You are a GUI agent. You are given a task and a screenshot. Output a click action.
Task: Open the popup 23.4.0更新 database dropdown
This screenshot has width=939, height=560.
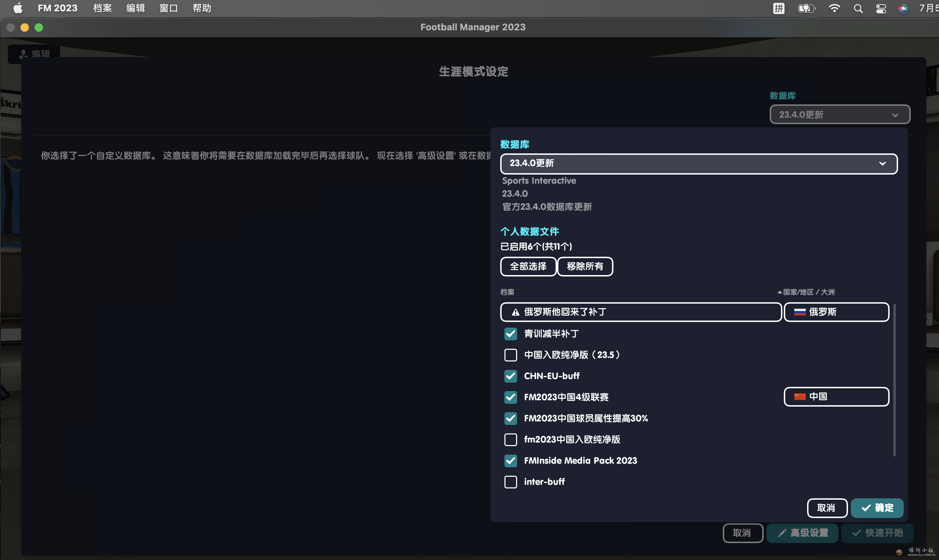(698, 163)
